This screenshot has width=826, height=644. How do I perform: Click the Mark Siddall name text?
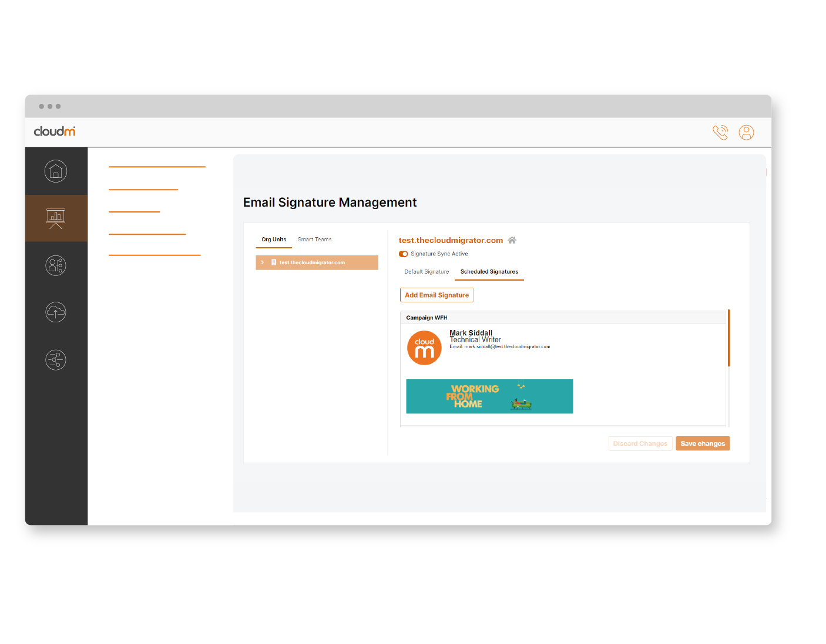coord(471,333)
